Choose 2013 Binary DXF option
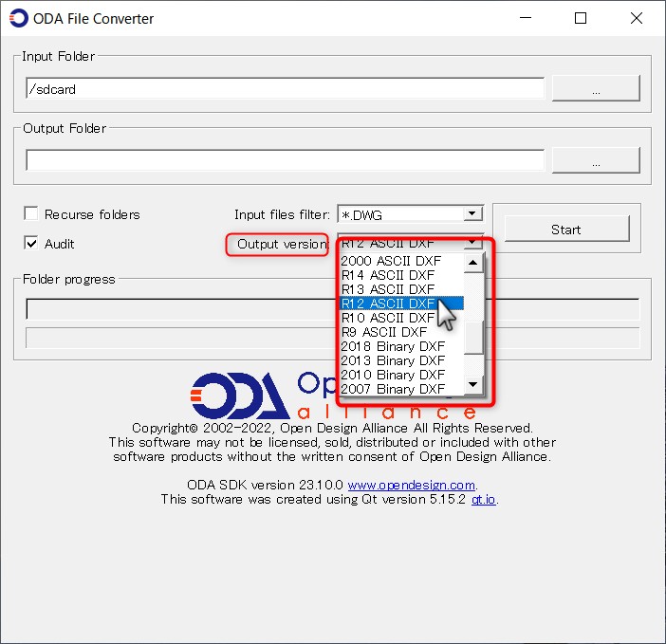 [401, 360]
